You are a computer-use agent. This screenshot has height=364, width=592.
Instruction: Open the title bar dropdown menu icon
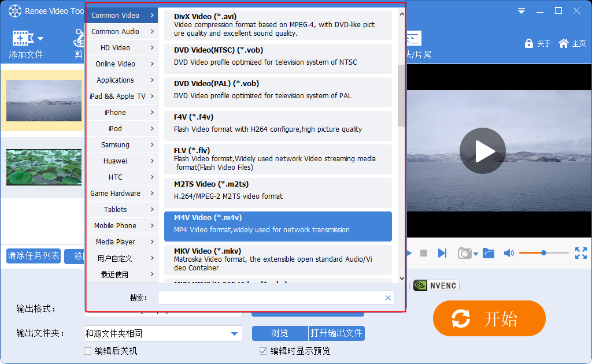tap(521, 11)
